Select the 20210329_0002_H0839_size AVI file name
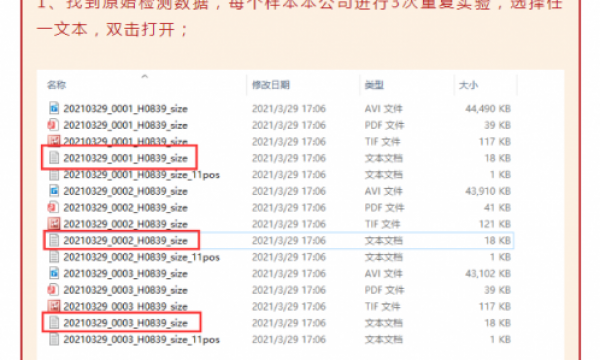The width and height of the screenshot is (600, 360). coord(126,191)
